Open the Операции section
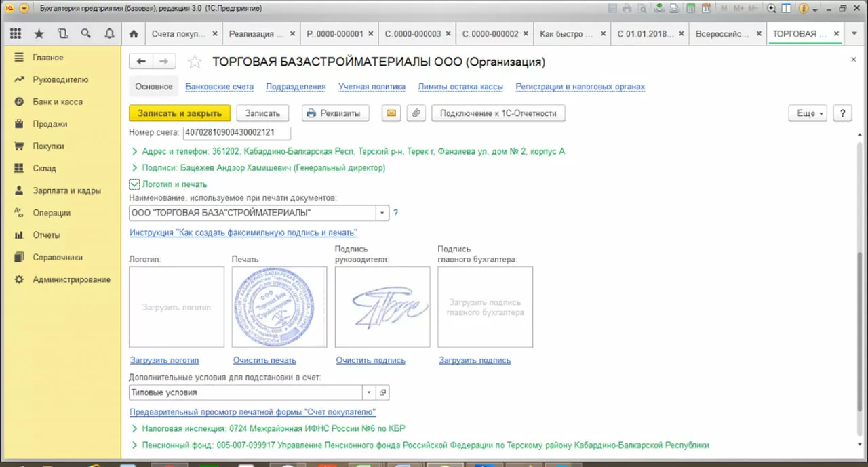Image resolution: width=868 pixels, height=467 pixels. 61,213
